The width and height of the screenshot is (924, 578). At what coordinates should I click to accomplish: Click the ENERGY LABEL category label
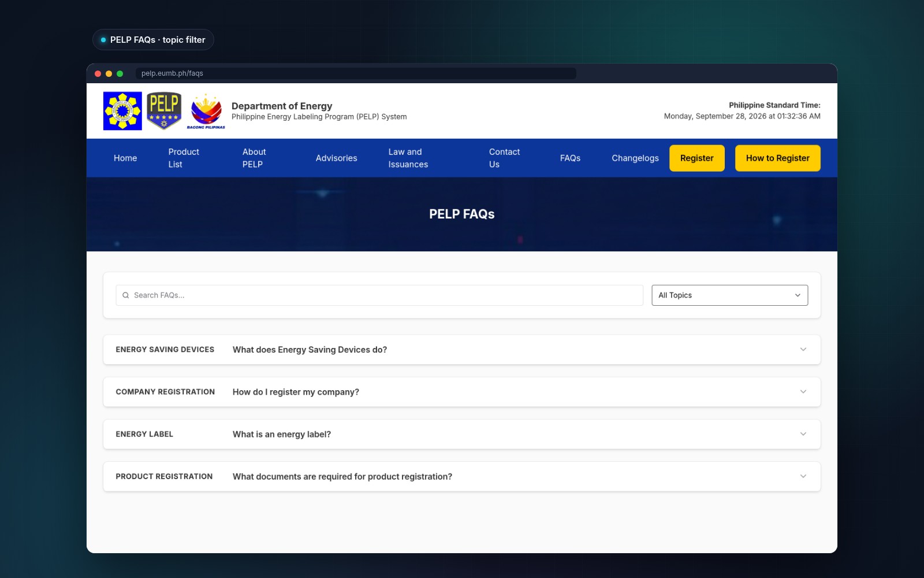[144, 434]
